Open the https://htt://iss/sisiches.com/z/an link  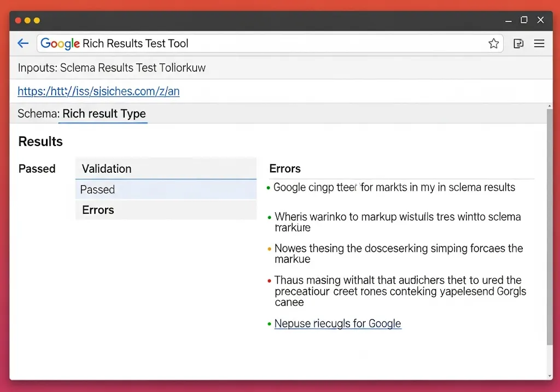click(x=98, y=91)
